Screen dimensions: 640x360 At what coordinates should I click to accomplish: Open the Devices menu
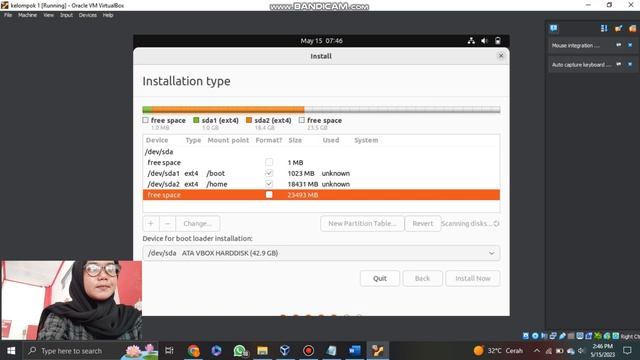click(88, 15)
